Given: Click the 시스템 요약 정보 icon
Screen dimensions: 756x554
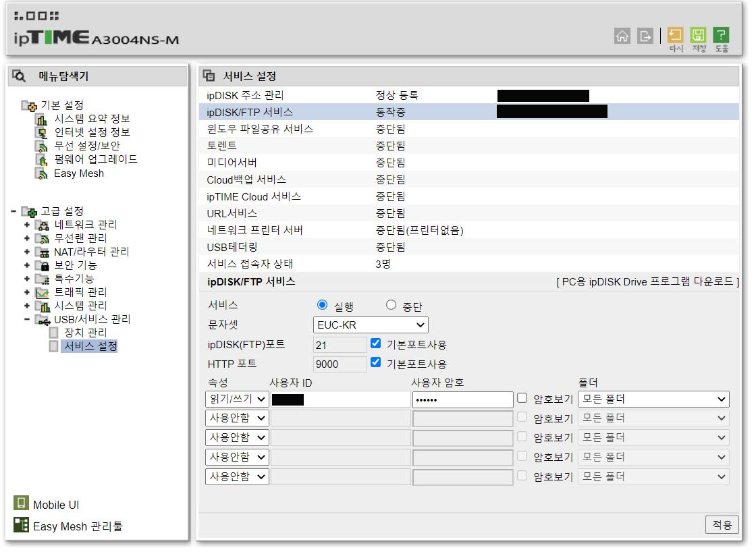Looking at the screenshot, I should point(42,119).
